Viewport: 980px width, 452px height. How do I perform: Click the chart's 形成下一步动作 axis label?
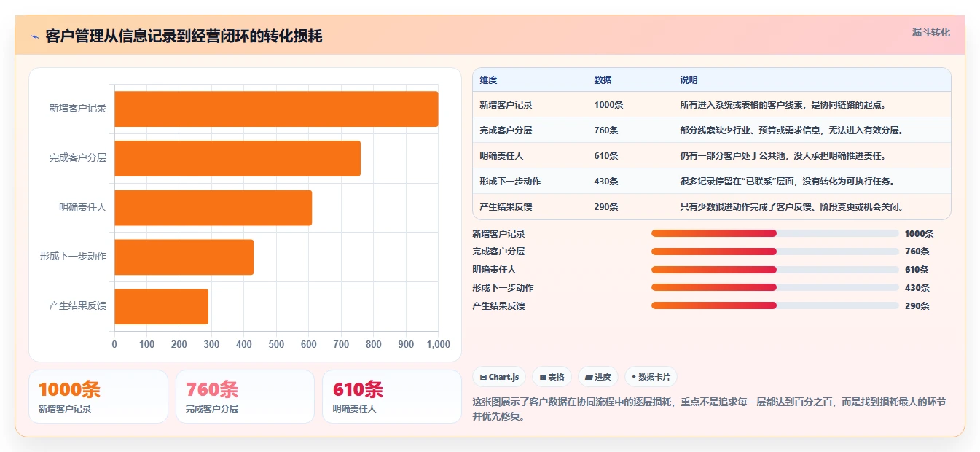tap(73, 257)
